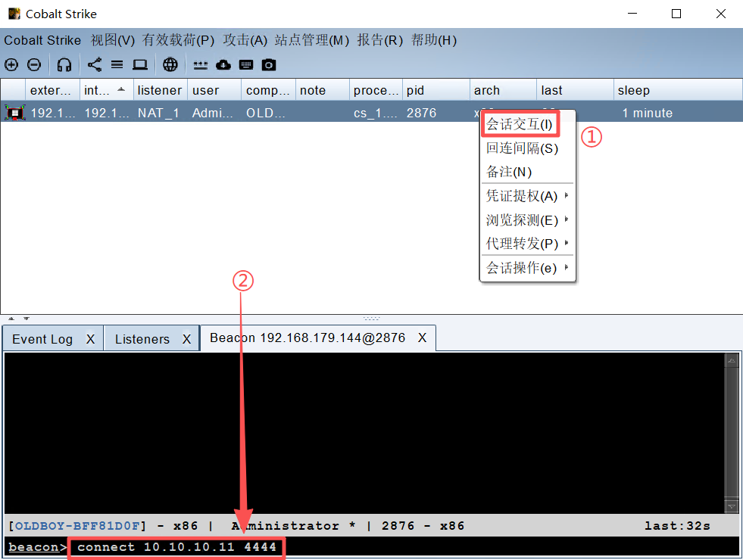Image resolution: width=743 pixels, height=560 pixels.
Task: Sort by the note column header
Action: (323, 90)
